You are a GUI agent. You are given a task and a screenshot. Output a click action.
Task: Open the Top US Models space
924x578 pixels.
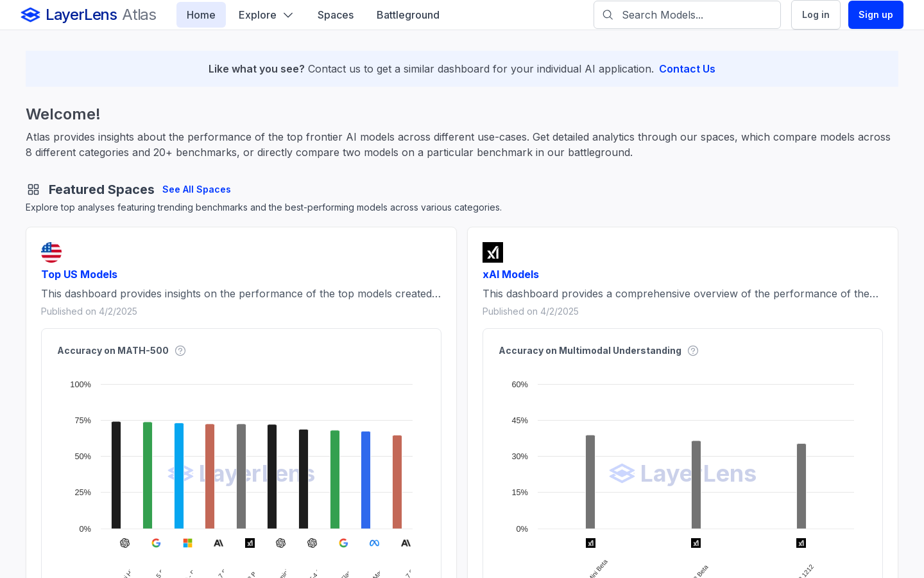pos(79,274)
